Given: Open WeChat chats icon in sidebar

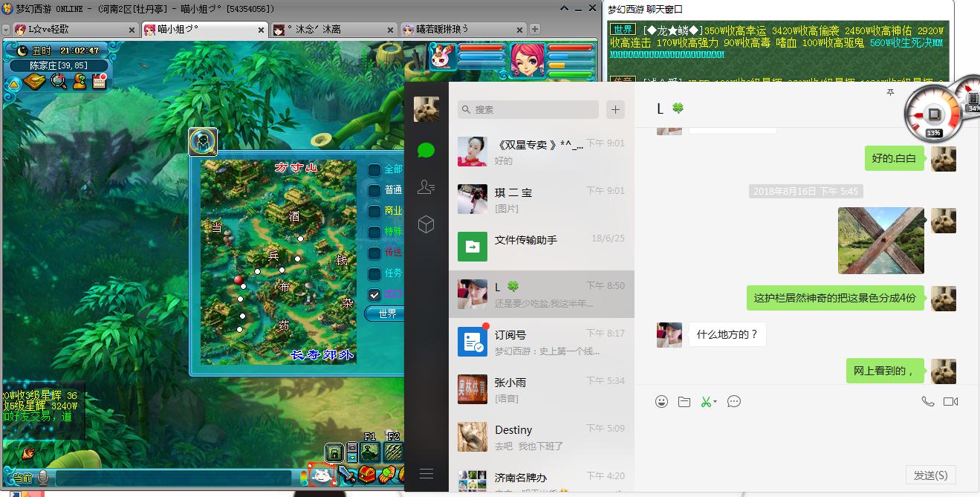Looking at the screenshot, I should click(x=426, y=150).
